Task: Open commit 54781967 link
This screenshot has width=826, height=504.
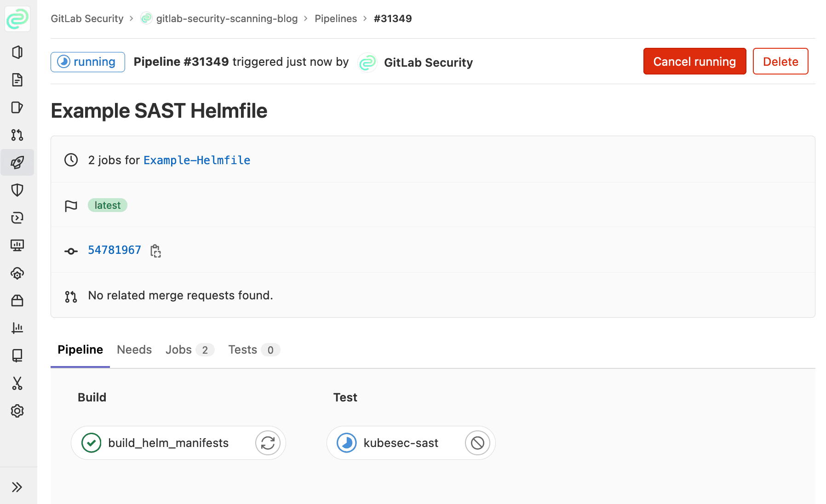Action: coord(115,250)
